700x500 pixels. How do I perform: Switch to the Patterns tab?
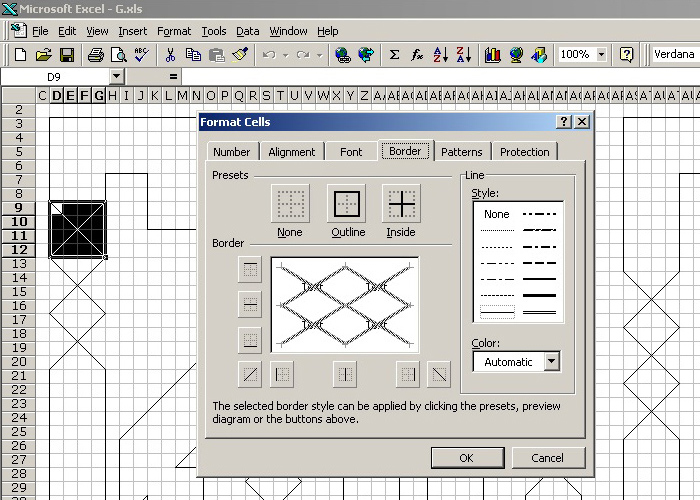coord(461,152)
